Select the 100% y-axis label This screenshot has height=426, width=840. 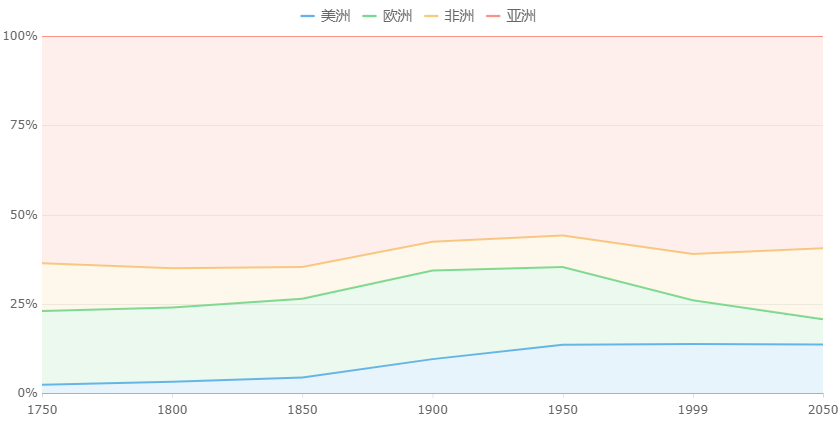[20, 36]
